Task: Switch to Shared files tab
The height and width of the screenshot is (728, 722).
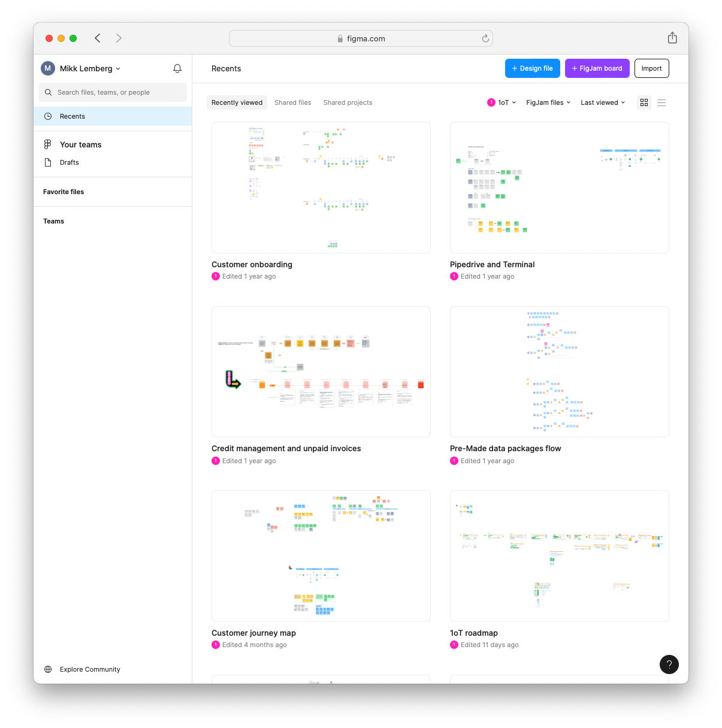Action: (x=293, y=102)
